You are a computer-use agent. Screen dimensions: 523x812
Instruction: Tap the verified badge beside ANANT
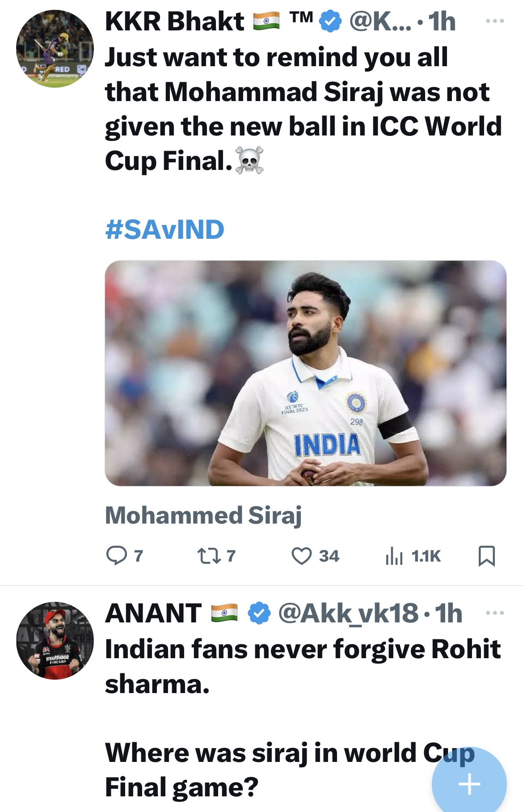coord(259,613)
